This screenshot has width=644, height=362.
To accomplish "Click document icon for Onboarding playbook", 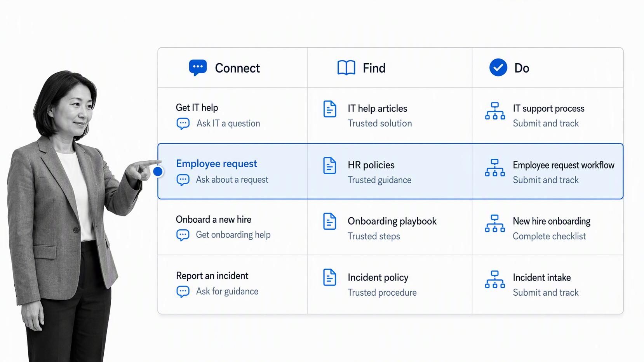I will click(x=330, y=222).
